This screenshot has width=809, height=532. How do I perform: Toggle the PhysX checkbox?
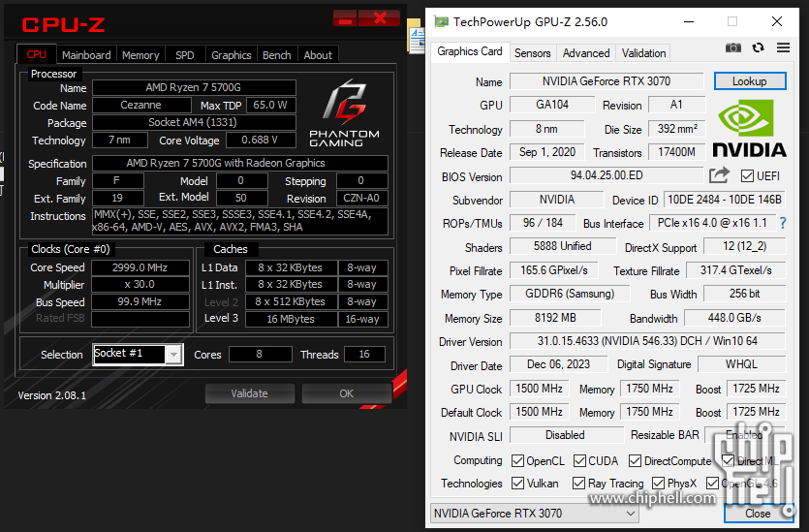[658, 483]
